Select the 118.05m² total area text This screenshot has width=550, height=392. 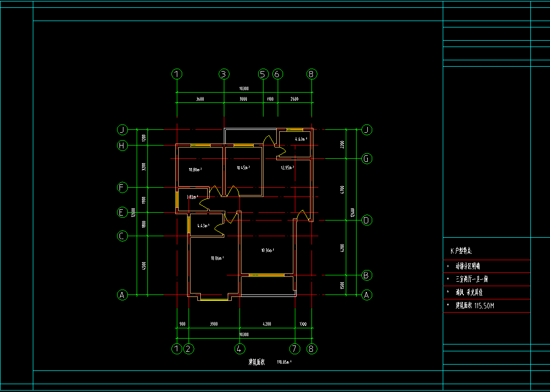tap(284, 362)
